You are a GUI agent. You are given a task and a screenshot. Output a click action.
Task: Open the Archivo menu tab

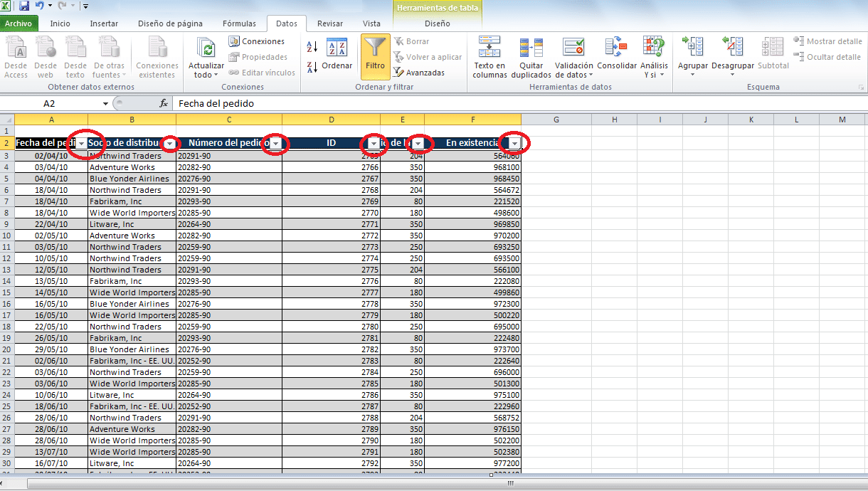pyautogui.click(x=18, y=23)
